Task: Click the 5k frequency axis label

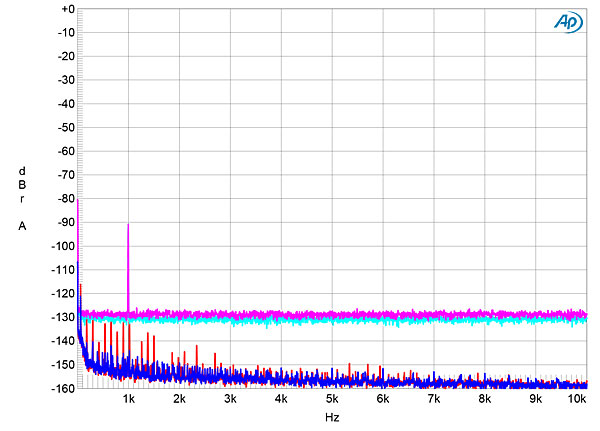Action: tap(332, 399)
